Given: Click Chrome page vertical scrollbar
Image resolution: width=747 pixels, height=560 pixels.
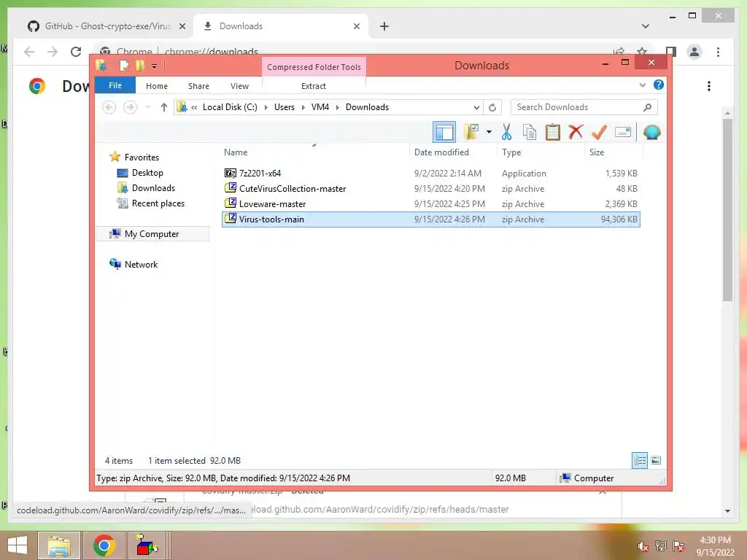Looking at the screenshot, I should coord(727,209).
